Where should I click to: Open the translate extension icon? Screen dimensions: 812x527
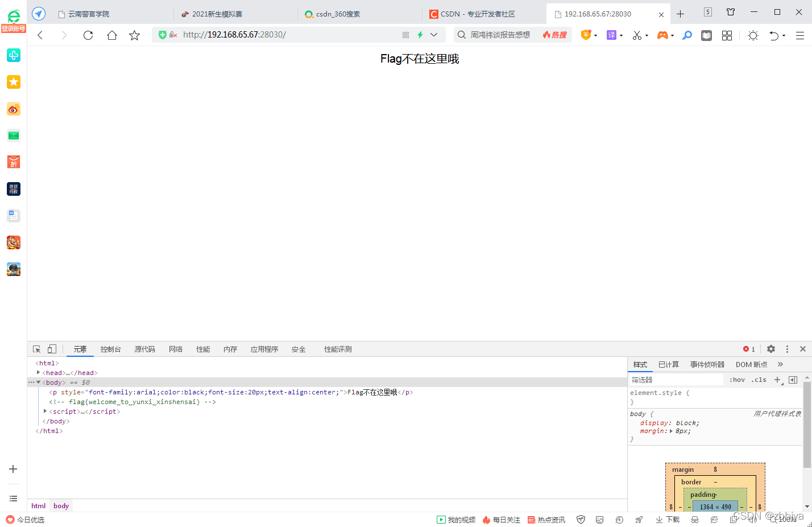[x=611, y=35]
